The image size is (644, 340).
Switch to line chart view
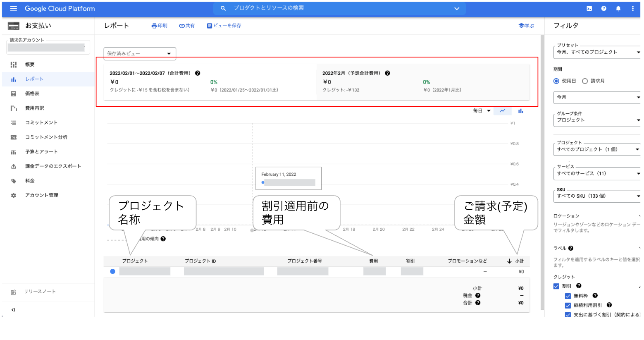click(503, 111)
